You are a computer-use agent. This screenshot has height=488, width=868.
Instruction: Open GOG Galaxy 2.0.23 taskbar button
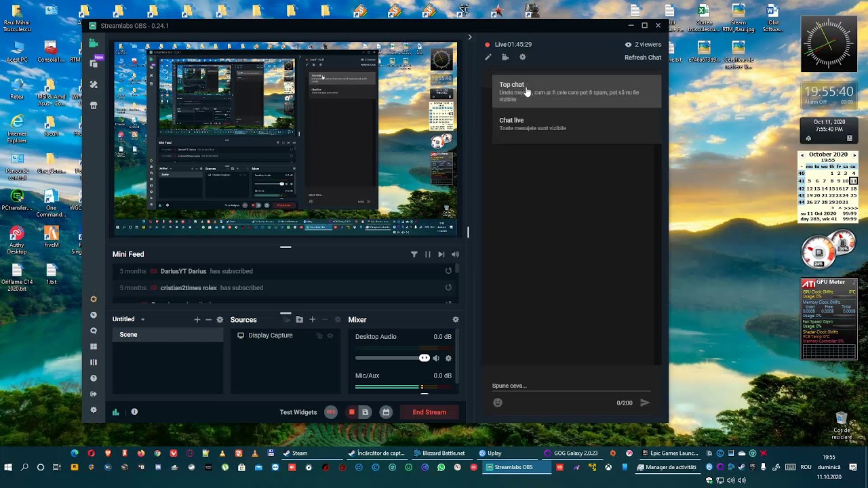pos(571,453)
